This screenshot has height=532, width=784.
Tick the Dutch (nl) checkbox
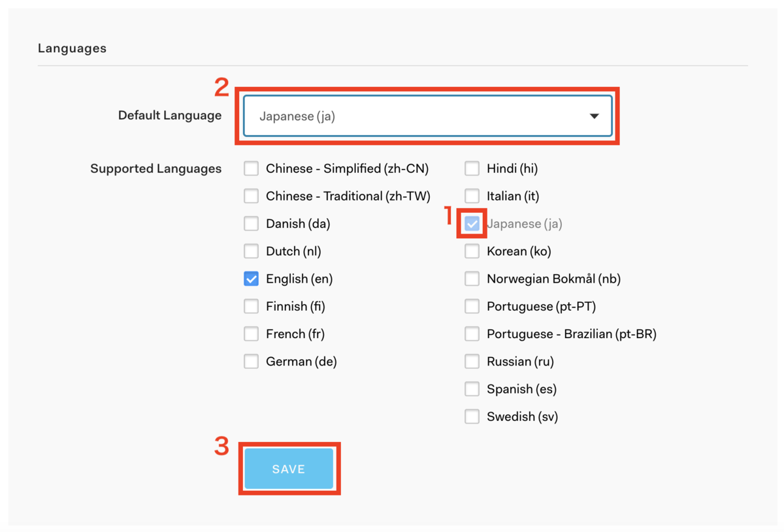pyautogui.click(x=252, y=251)
